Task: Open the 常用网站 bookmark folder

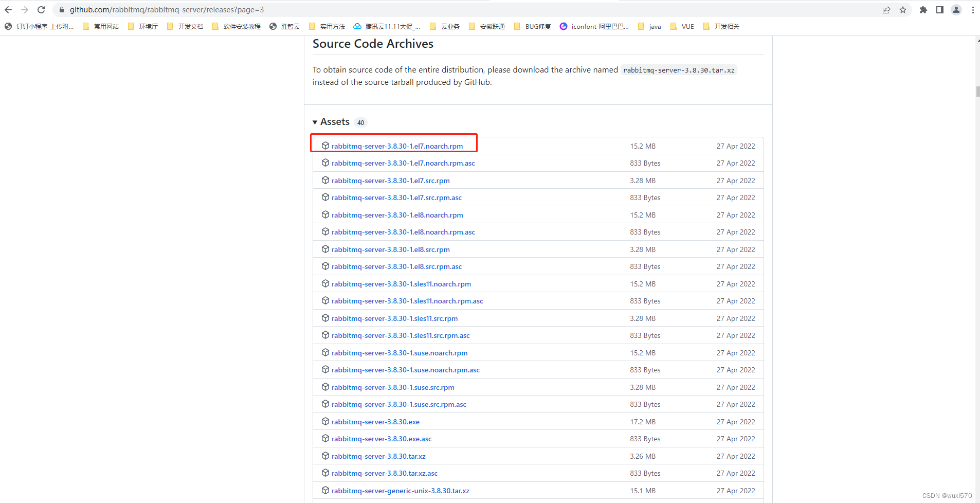Action: pyautogui.click(x=101, y=26)
